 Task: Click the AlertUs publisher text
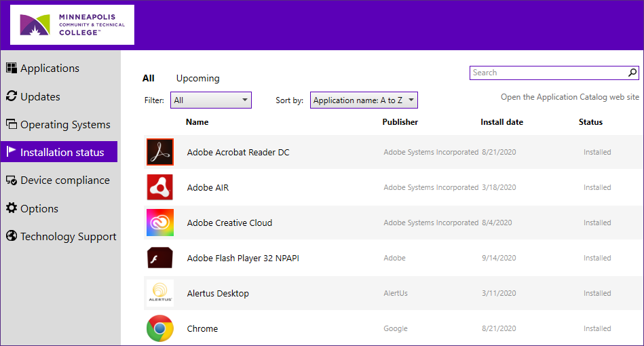click(x=396, y=293)
